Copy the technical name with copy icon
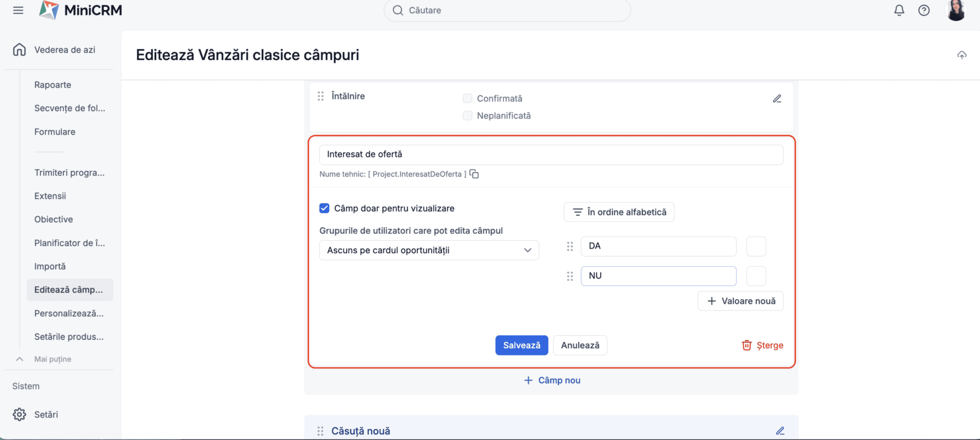The height and width of the screenshot is (440, 980). [x=474, y=174]
